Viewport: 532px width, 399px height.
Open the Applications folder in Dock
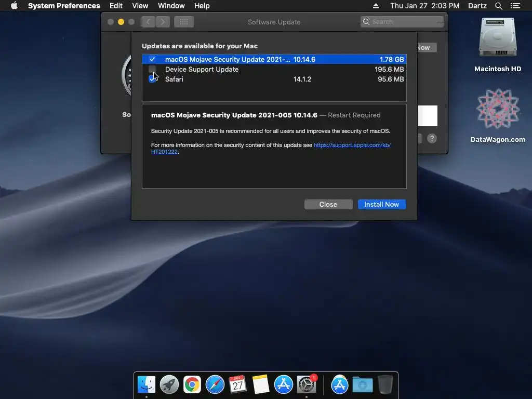click(x=340, y=384)
